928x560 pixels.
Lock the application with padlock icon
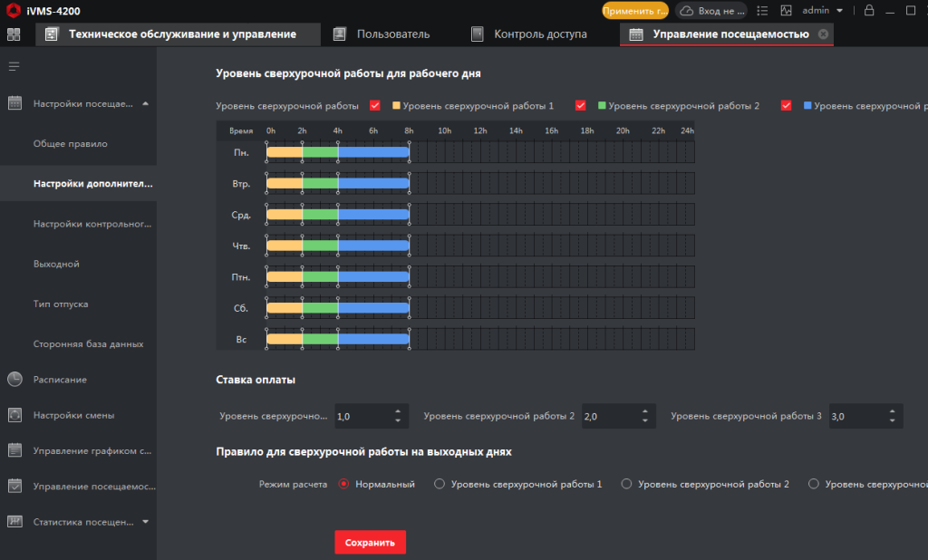coord(869,11)
